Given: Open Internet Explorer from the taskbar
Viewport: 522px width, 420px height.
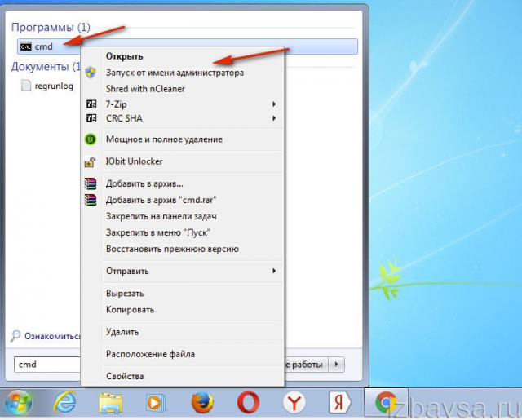Looking at the screenshot, I should point(64,401).
